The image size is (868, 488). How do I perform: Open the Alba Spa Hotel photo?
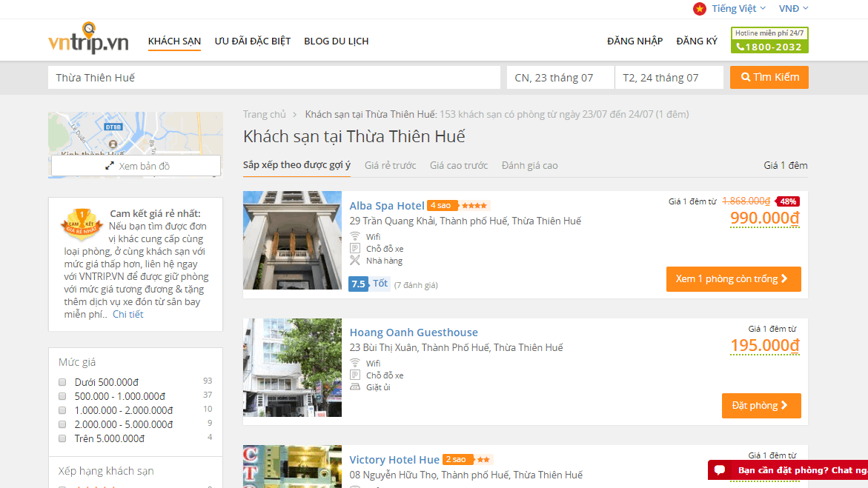point(292,240)
